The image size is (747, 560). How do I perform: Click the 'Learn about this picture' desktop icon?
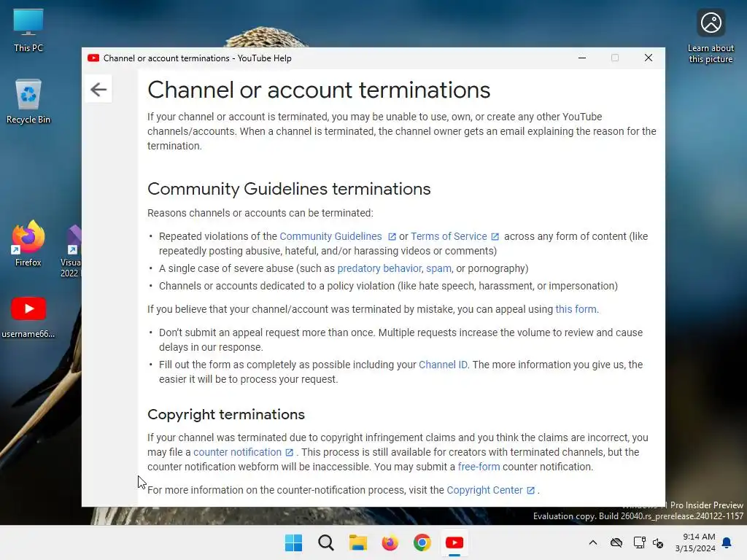[x=711, y=36]
